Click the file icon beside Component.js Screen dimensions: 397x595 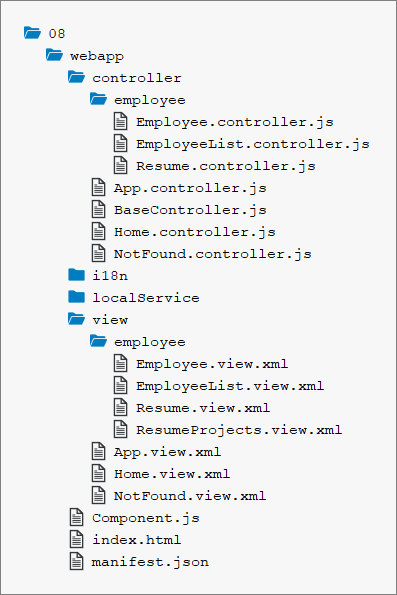[76, 517]
